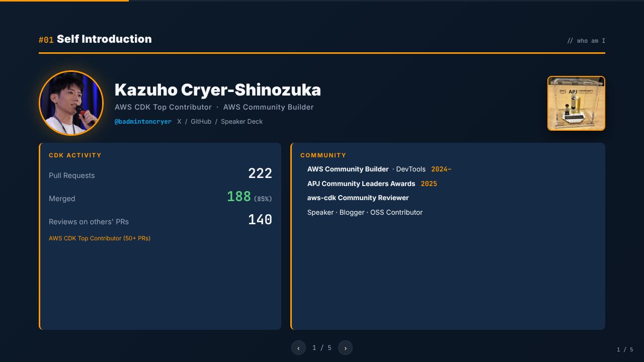This screenshot has width=644, height=362.
Task: Open the @badmintoncryer handle link
Action: pos(143,122)
